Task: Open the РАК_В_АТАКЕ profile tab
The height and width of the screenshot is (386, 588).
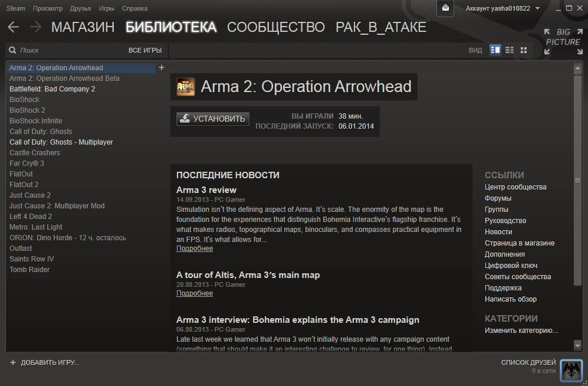Action: click(381, 27)
